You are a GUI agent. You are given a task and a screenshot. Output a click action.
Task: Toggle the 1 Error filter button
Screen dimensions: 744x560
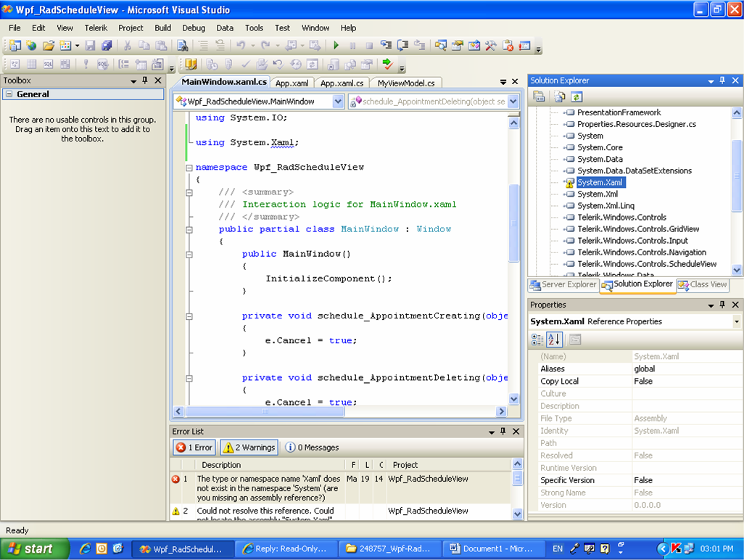pos(194,448)
